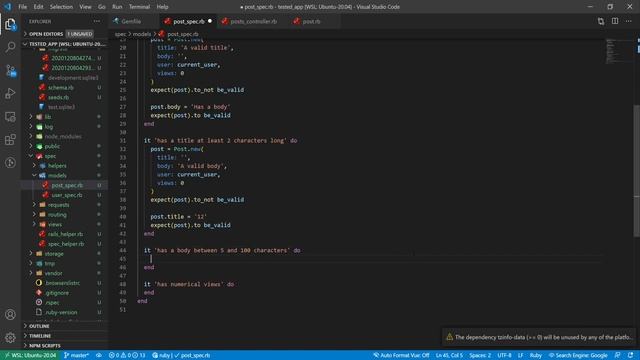This screenshot has width=640, height=360.
Task: Open the Help menu
Action: (162, 7)
